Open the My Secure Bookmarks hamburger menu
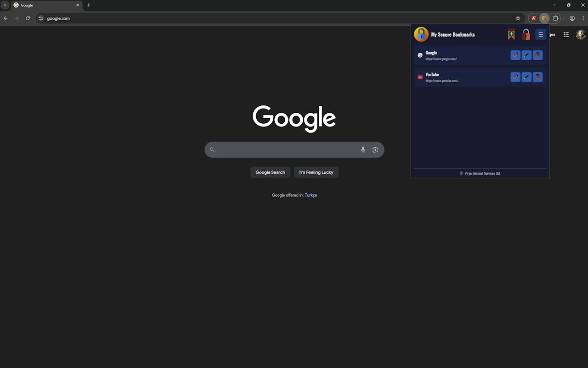Screen dimensions: 588x368 pyautogui.click(x=541, y=34)
